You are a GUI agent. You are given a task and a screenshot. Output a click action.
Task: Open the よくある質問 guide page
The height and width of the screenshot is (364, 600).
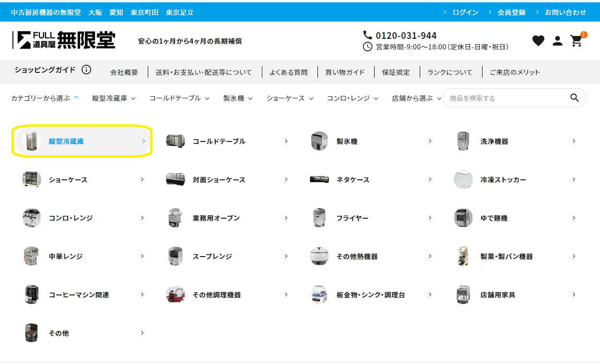tap(288, 72)
